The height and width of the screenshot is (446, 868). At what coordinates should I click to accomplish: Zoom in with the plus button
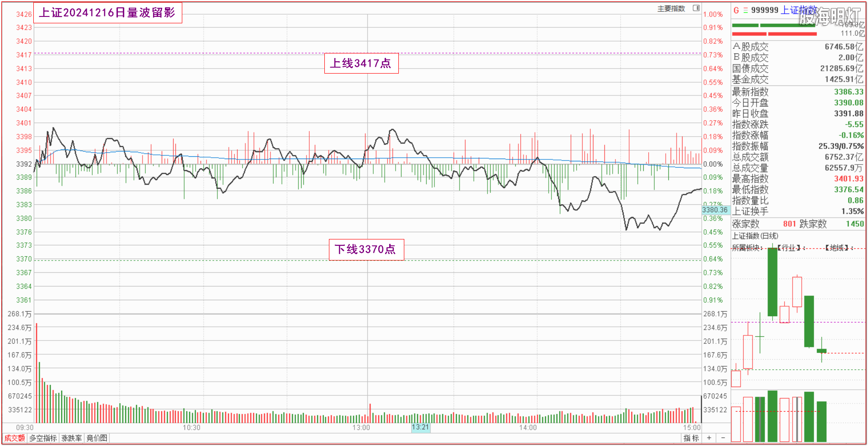pyautogui.click(x=709, y=438)
